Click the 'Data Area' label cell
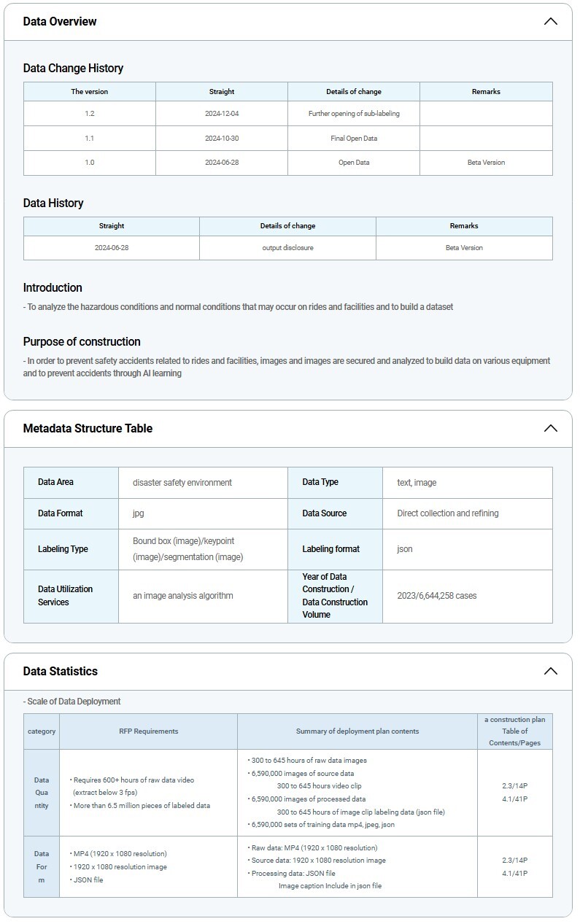The height and width of the screenshot is (924, 580). pyautogui.click(x=55, y=483)
